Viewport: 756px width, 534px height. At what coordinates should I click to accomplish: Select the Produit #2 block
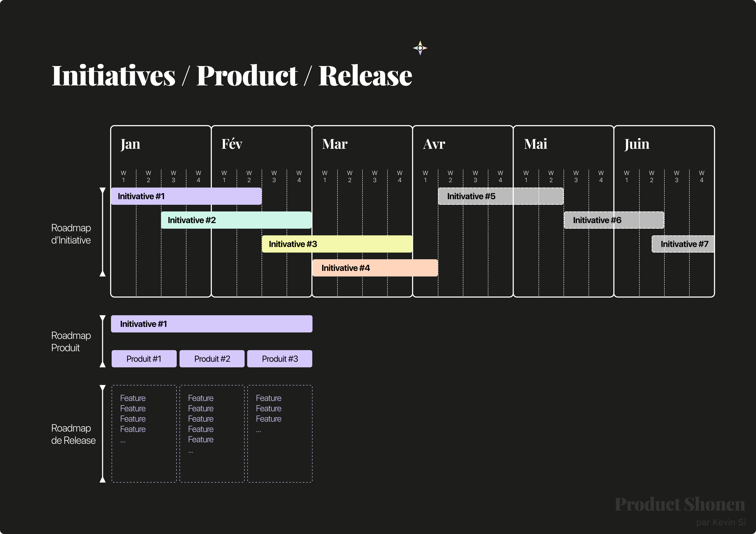[x=212, y=359]
